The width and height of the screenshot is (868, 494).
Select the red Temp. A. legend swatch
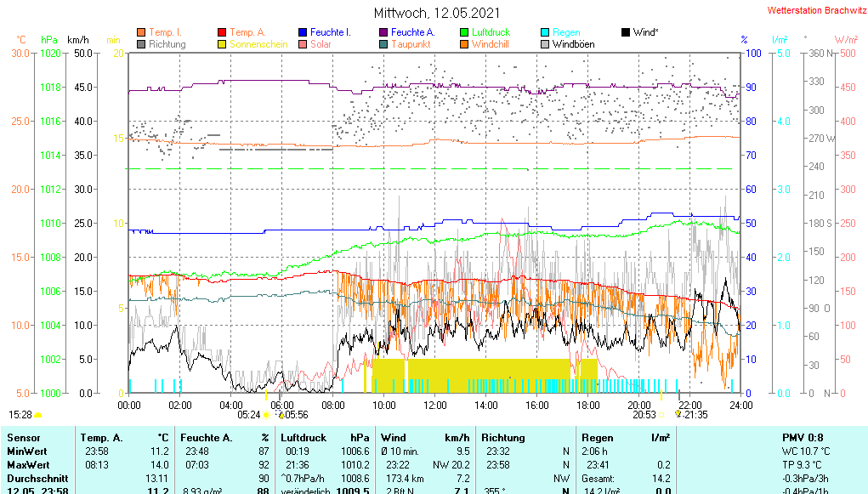pos(223,32)
